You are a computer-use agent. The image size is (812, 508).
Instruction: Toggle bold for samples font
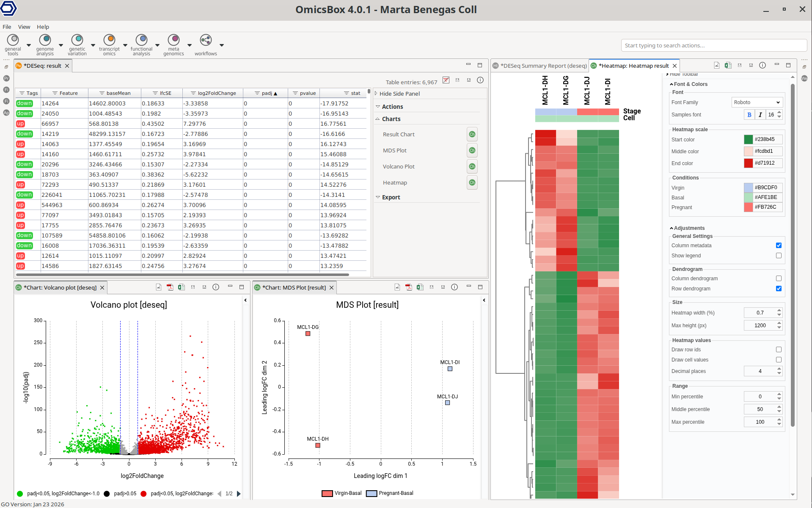coord(749,115)
